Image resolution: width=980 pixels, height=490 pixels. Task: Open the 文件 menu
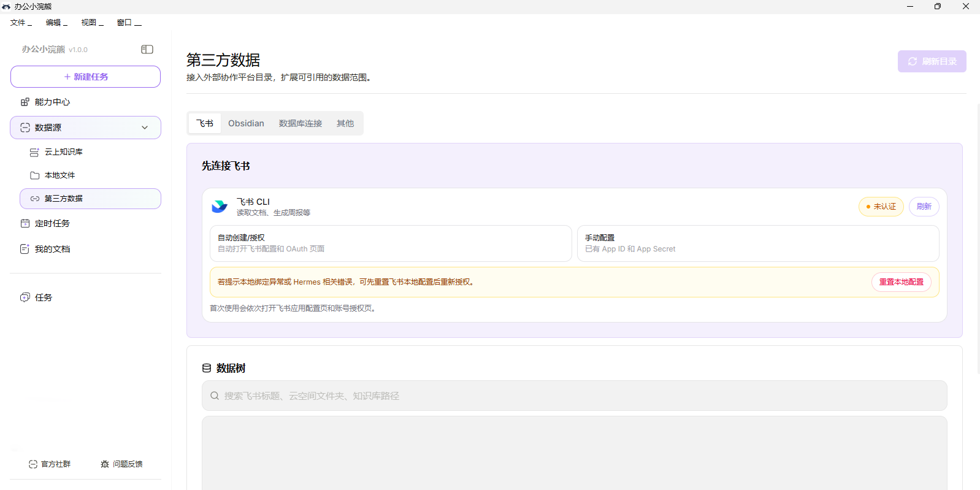pos(21,23)
